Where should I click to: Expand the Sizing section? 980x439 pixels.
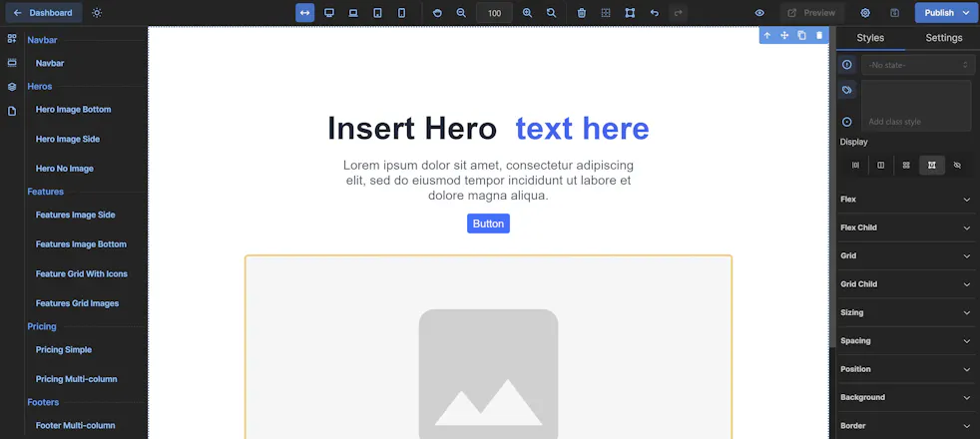tap(906, 313)
